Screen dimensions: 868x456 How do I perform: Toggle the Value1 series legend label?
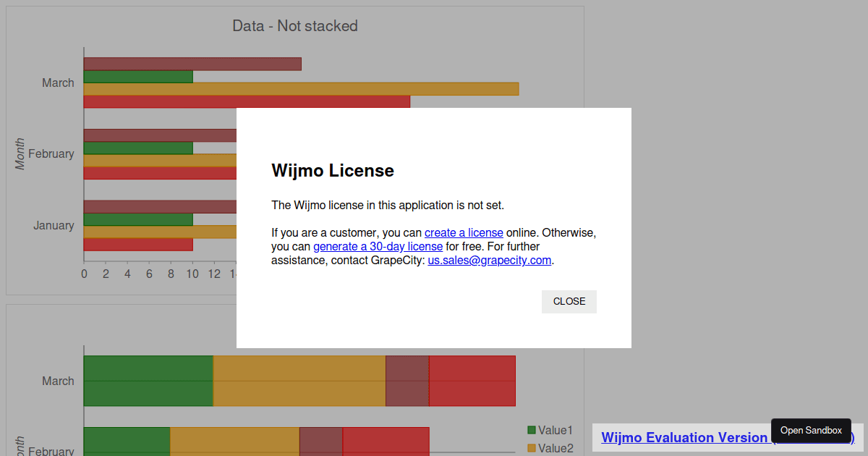[x=556, y=431]
